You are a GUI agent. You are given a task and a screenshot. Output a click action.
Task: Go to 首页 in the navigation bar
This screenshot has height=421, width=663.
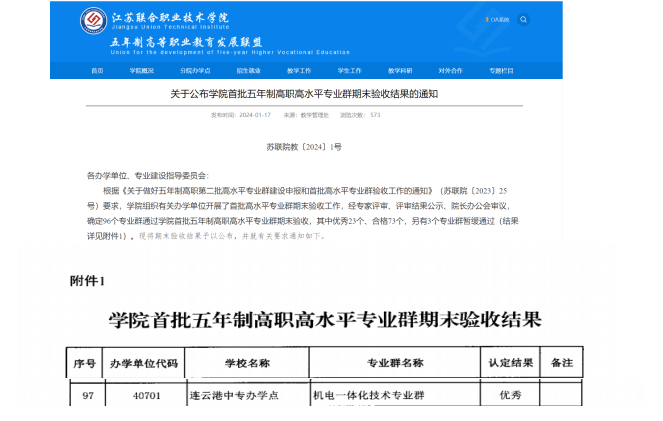pos(97,71)
